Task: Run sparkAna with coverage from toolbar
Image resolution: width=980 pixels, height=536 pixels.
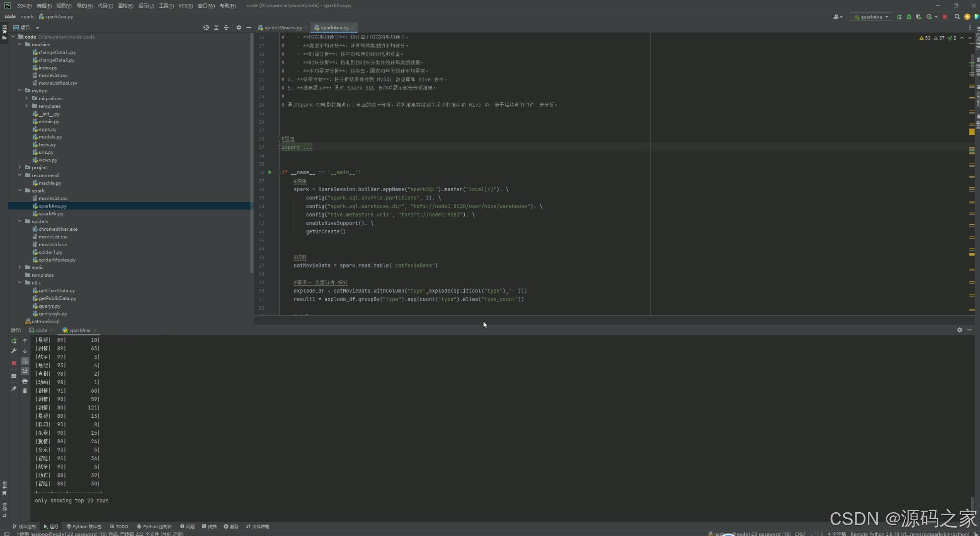Action: click(919, 17)
